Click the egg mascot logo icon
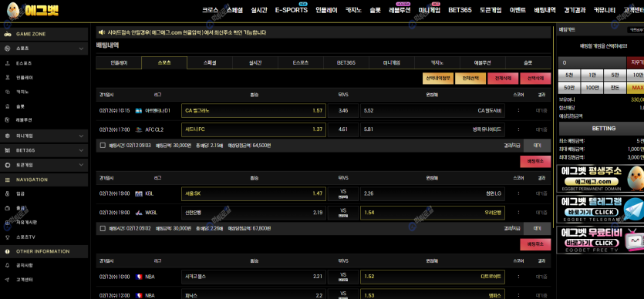Viewport: 644px width, 299px height. click(13, 10)
